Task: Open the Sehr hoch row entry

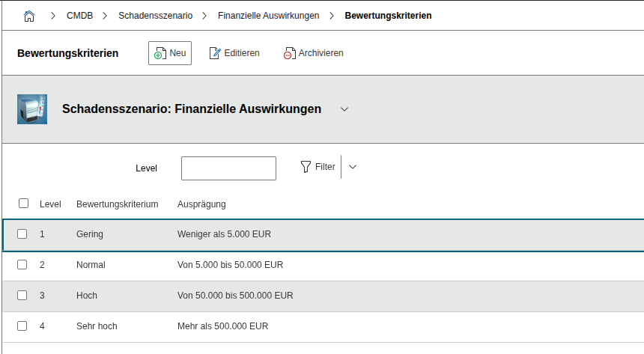Action: coord(97,326)
